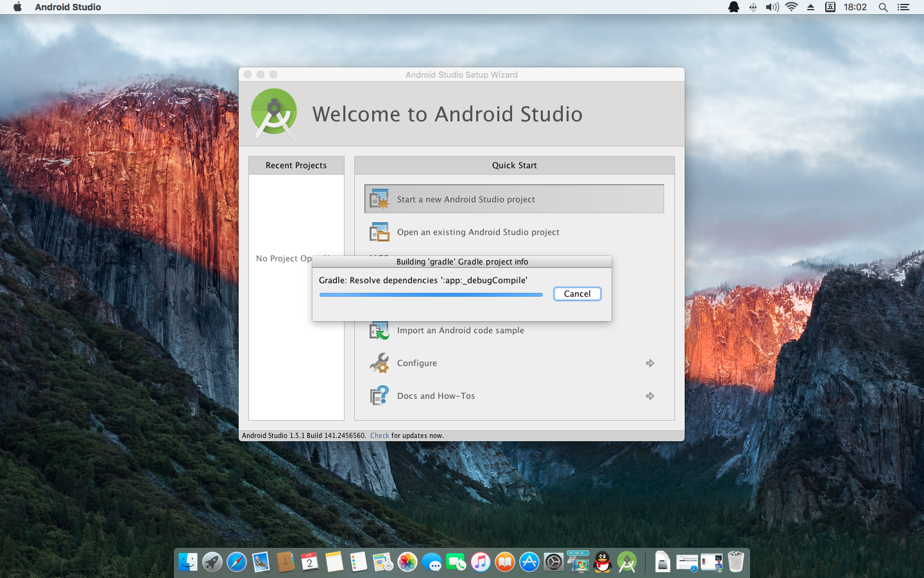Screen dimensions: 924x578
Task: Open the Apple menu
Action: coord(17,7)
